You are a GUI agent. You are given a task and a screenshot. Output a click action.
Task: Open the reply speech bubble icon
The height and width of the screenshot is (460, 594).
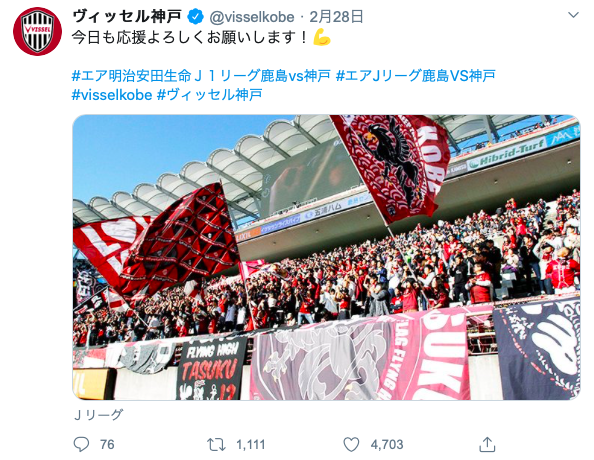[x=81, y=444]
